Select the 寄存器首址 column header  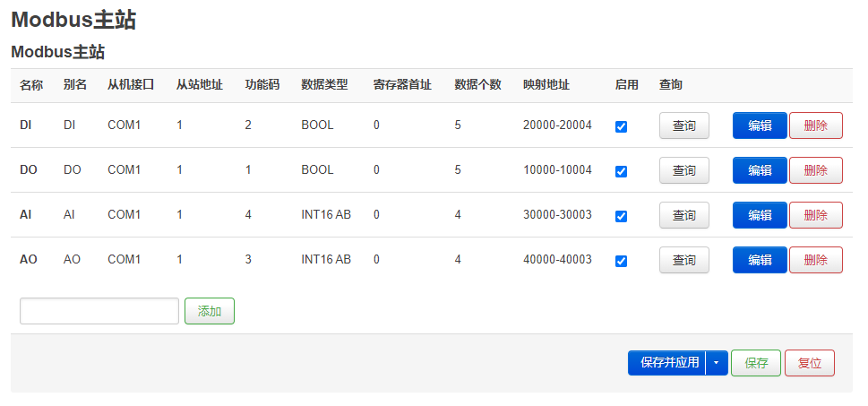[x=402, y=85]
